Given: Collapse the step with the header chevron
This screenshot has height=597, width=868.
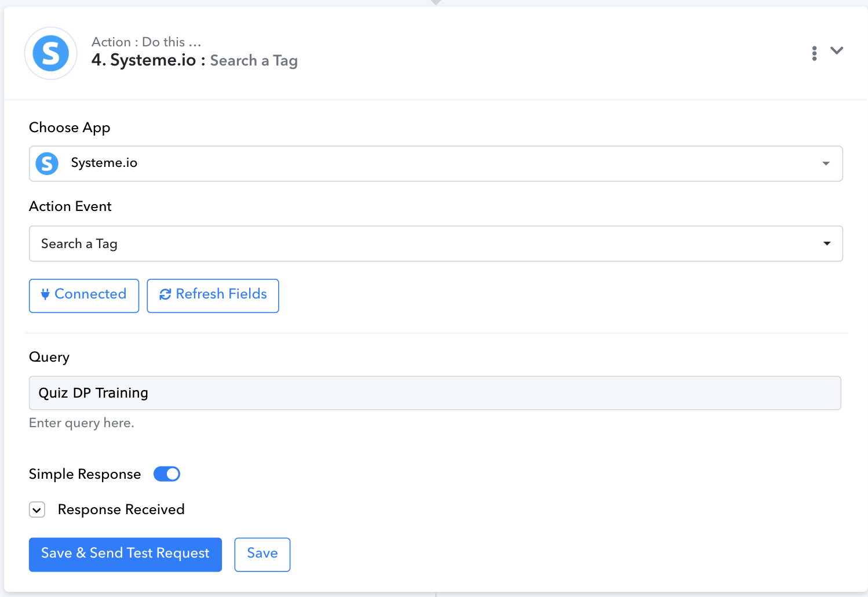Looking at the screenshot, I should 837,51.
